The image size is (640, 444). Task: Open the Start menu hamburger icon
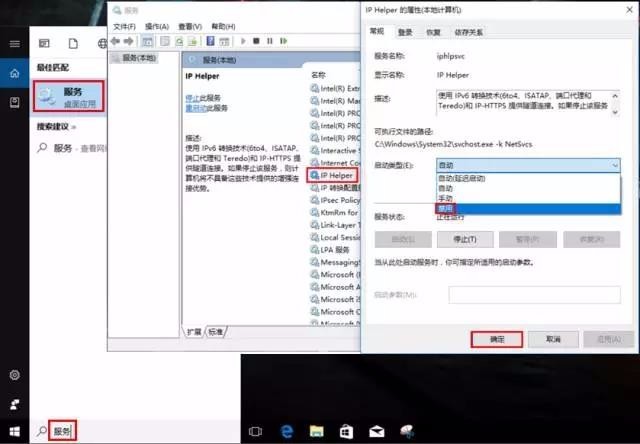point(15,44)
